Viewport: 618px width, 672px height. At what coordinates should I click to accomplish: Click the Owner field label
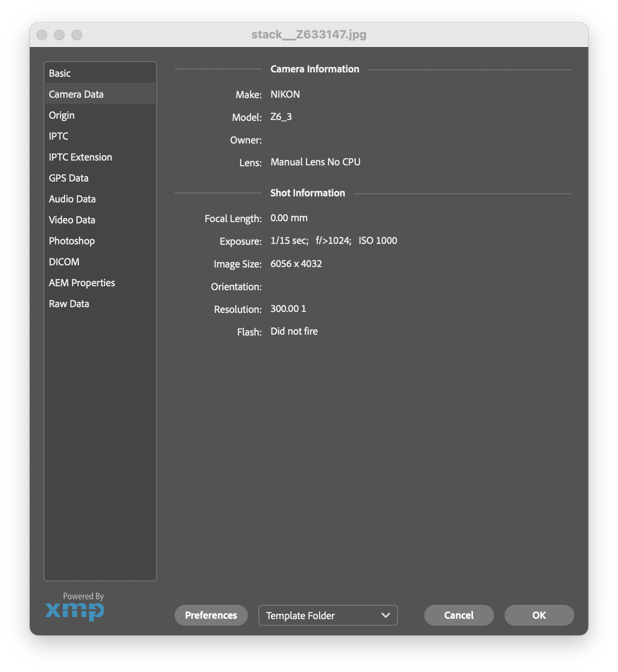click(x=246, y=140)
